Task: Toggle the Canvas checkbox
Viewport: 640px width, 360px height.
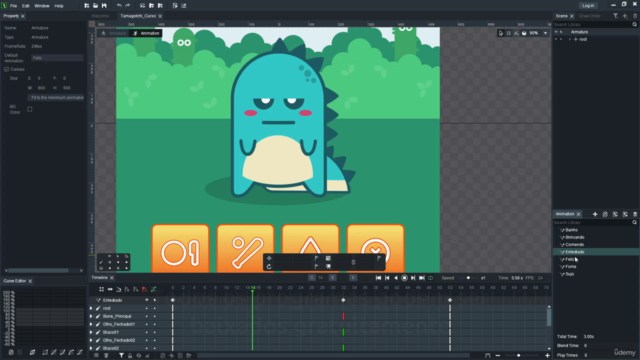Action: [x=7, y=69]
